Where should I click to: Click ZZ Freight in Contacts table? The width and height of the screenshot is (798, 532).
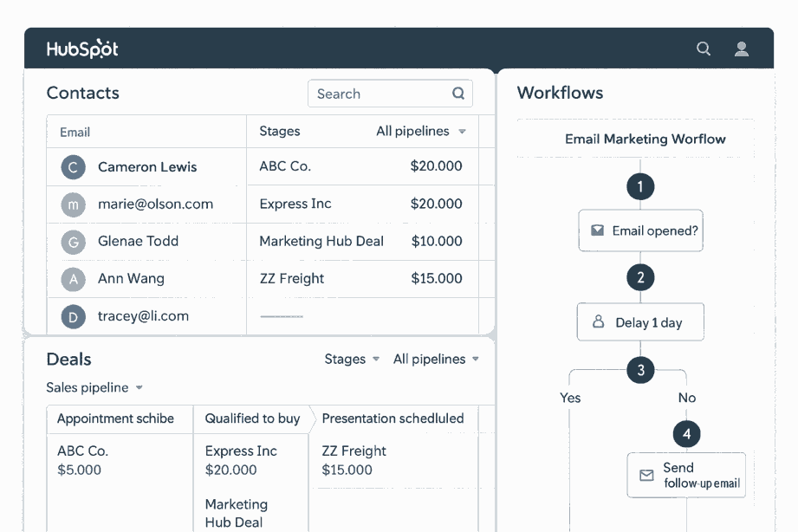292,278
